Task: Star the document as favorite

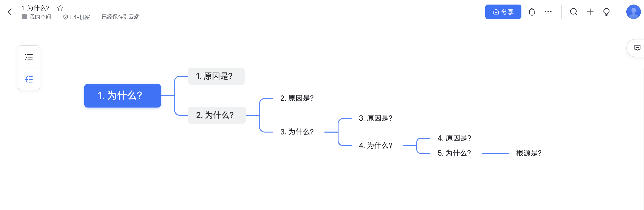Action: (60, 8)
